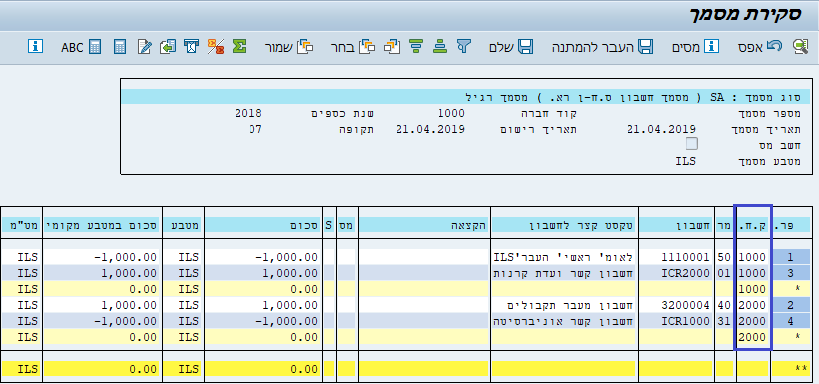This screenshot has width=819, height=384.
Task: Click the posting date next to תאריך רישום
Action: coord(430,129)
